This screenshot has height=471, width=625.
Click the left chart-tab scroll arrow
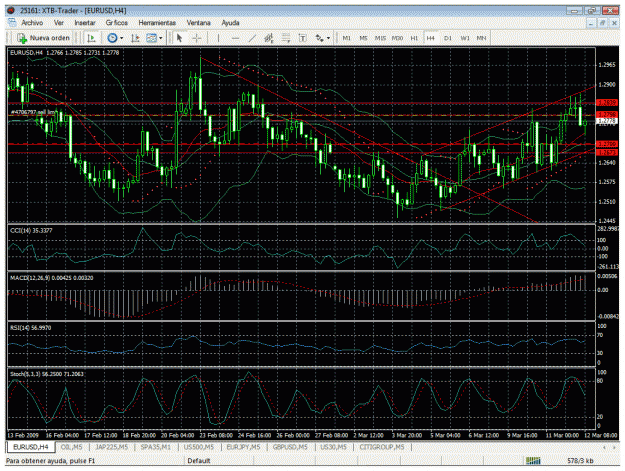tap(604, 447)
